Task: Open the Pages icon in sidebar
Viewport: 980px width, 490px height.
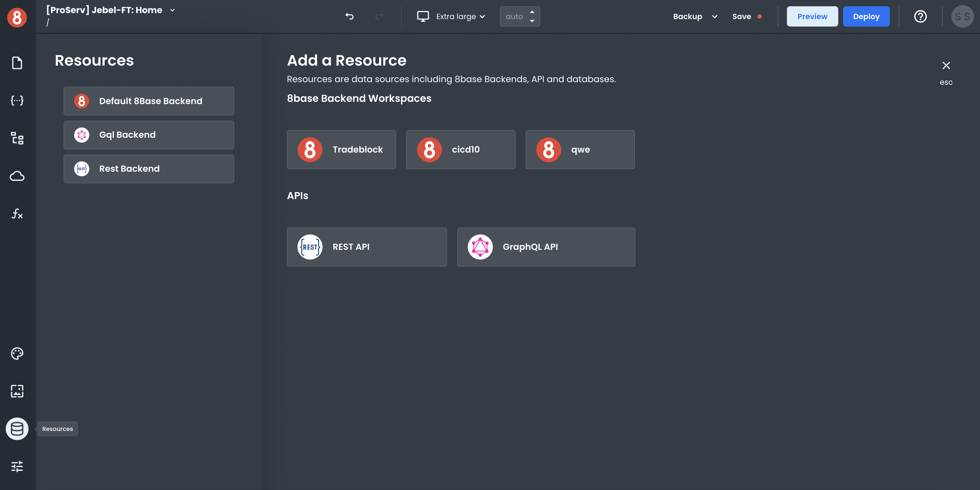Action: click(x=17, y=63)
